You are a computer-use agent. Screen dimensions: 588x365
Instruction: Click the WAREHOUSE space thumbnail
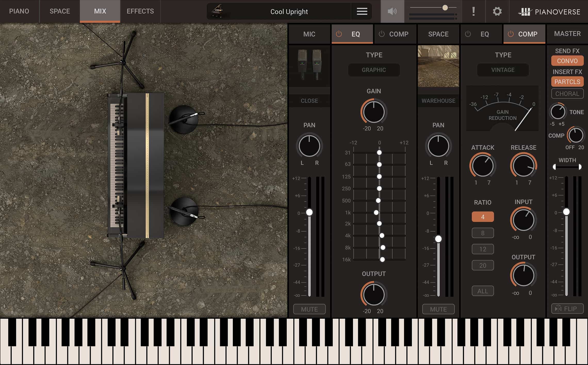[438, 66]
